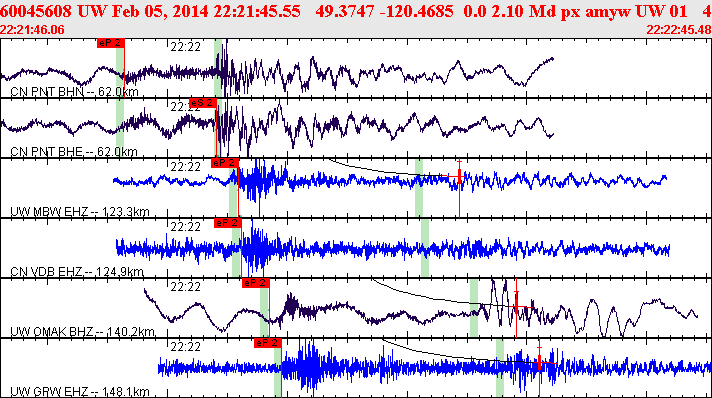712x398 pixels.
Task: Select the eP 2 pick flag on GRW EHZ trace
Action: 268,343
